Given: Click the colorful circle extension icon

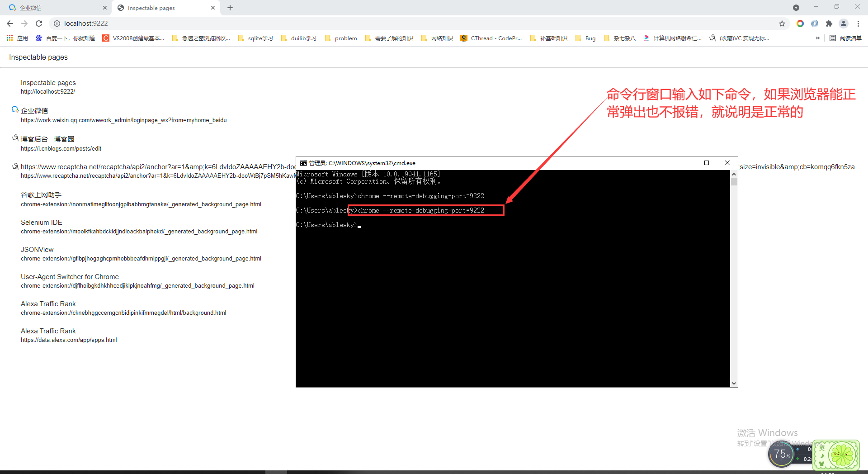Looking at the screenshot, I should click(x=800, y=24).
